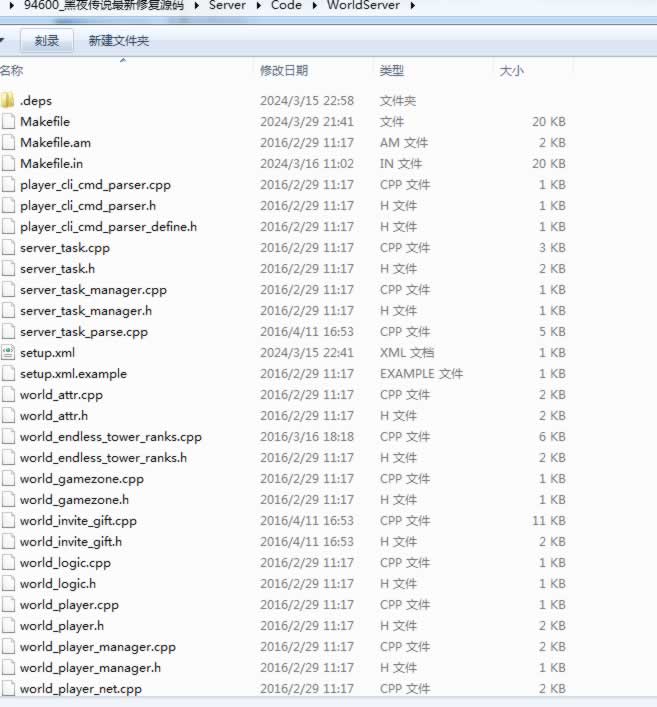Viewport: 657px width, 707px height.
Task: Select the Makefile.in file icon
Action: [8, 163]
